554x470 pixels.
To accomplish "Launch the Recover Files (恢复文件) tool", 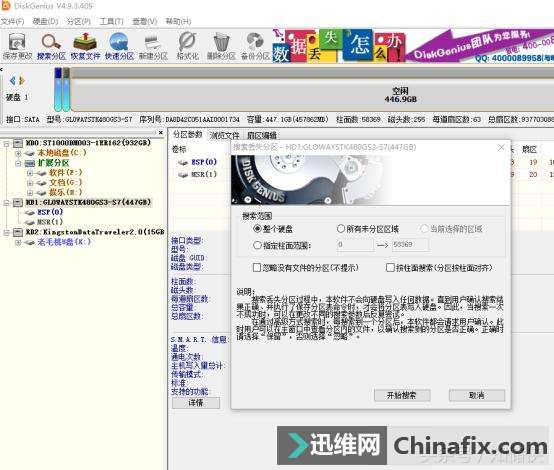I will tap(85, 46).
